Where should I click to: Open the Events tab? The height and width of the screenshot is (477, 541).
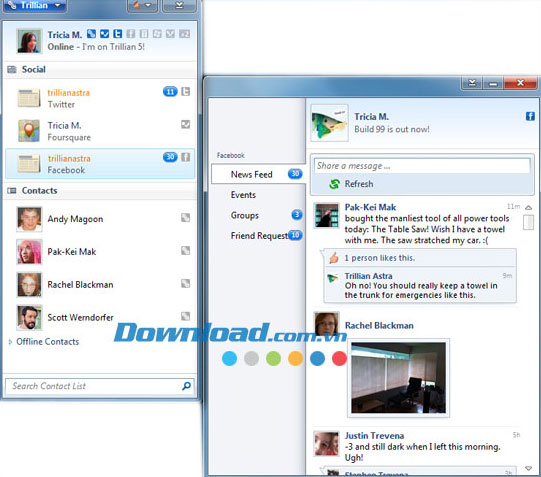point(243,195)
